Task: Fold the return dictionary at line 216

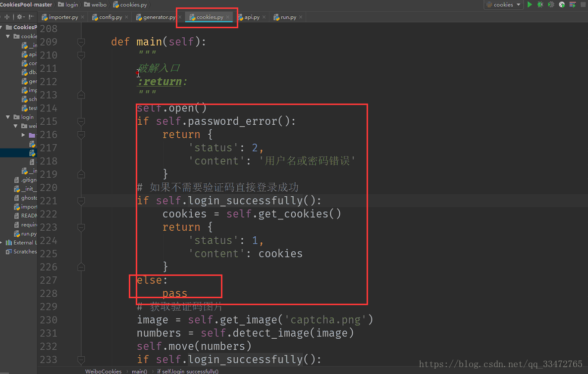Action: click(x=81, y=135)
